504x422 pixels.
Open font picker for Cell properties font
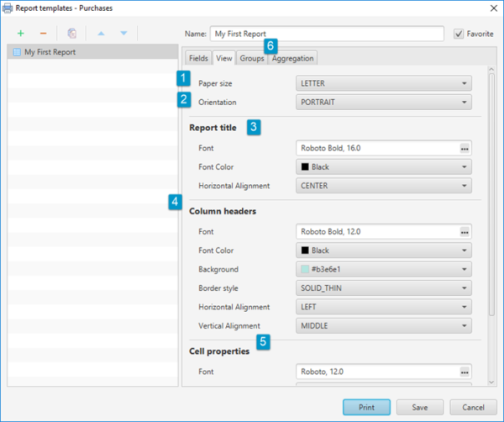click(465, 372)
